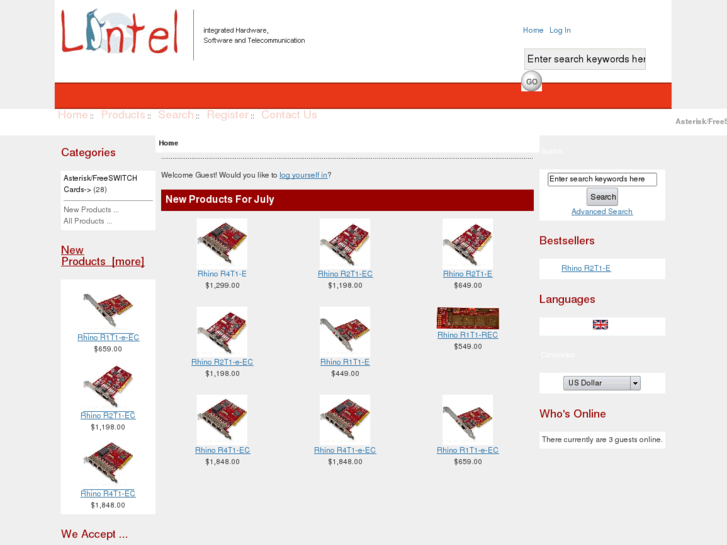Click the Rhino R2T1-e-EC product image
The image size is (727, 545).
pos(222,332)
